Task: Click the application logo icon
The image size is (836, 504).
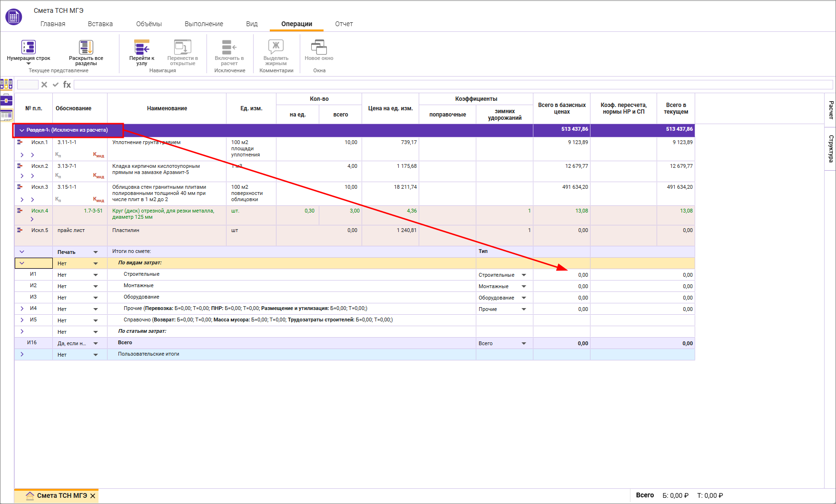Action: (x=13, y=17)
